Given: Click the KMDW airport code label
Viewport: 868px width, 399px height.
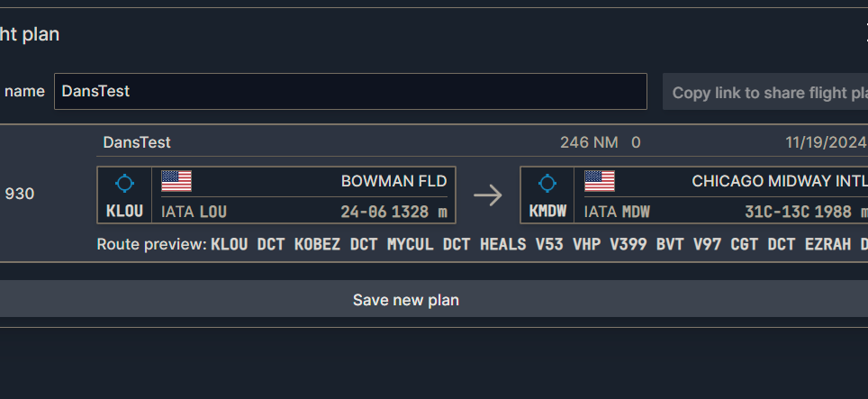Looking at the screenshot, I should (547, 212).
